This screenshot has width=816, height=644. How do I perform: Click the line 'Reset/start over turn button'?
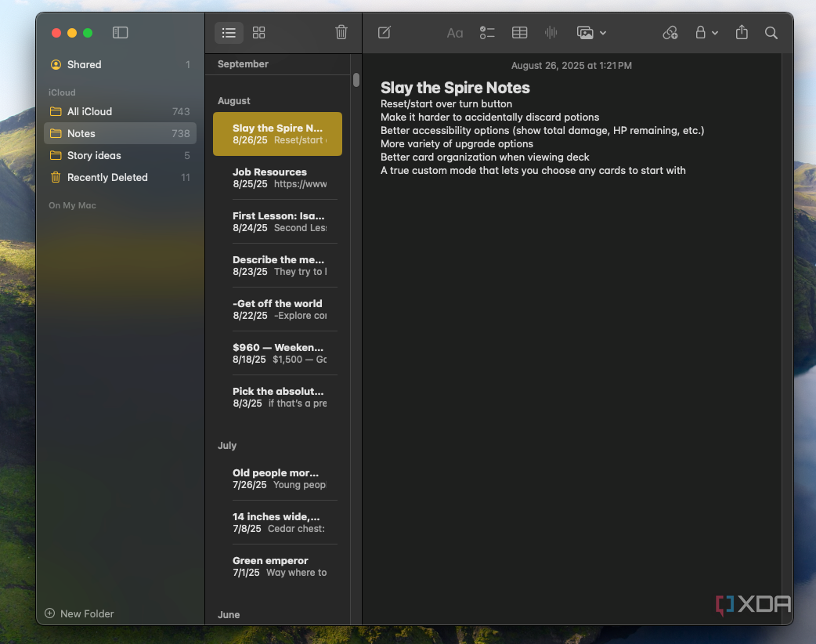[x=446, y=103]
